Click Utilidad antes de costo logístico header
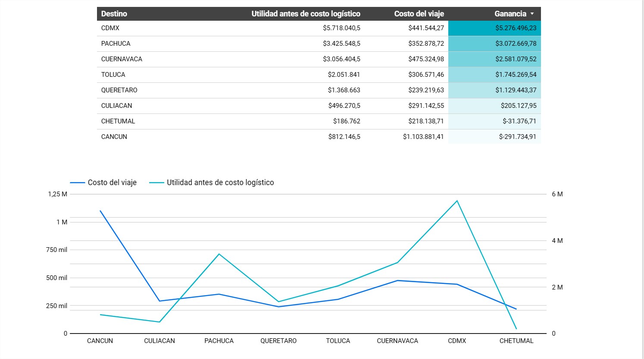Image resolution: width=644 pixels, height=359 pixels. pyautogui.click(x=306, y=14)
